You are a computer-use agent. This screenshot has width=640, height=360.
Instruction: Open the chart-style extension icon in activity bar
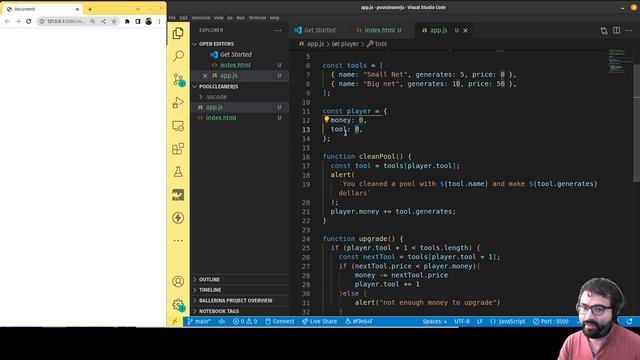(178, 195)
